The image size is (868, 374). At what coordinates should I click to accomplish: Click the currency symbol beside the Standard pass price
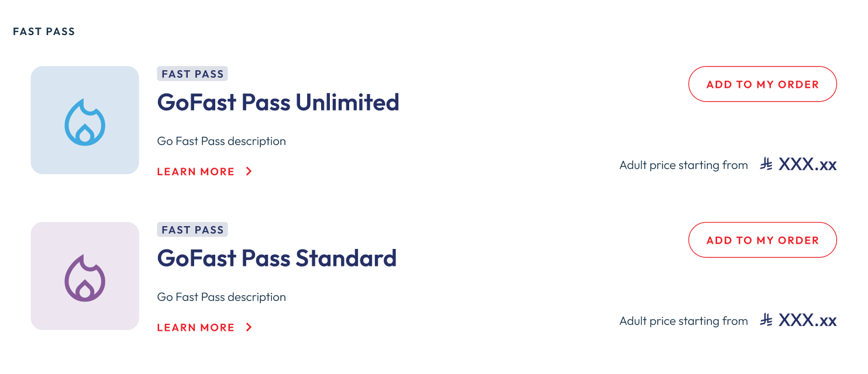click(766, 321)
